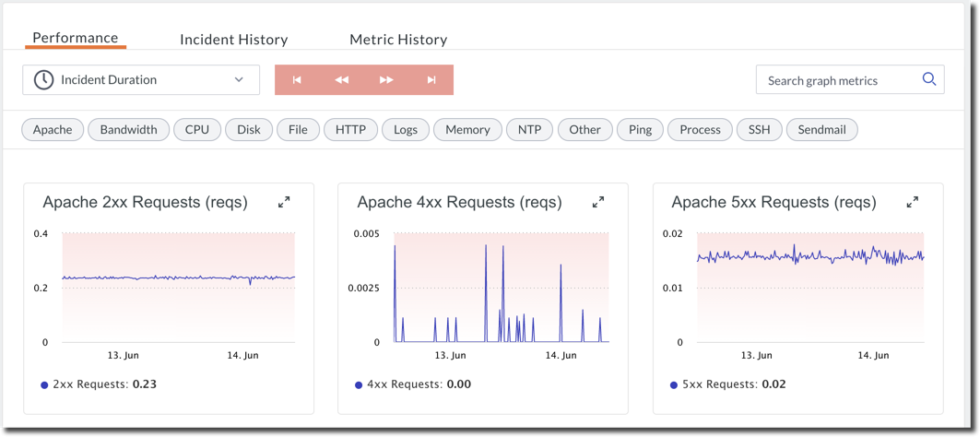Screen dimensions: 980x437
Task: Expand the Apache 2xx Requests graph
Action: tap(284, 202)
